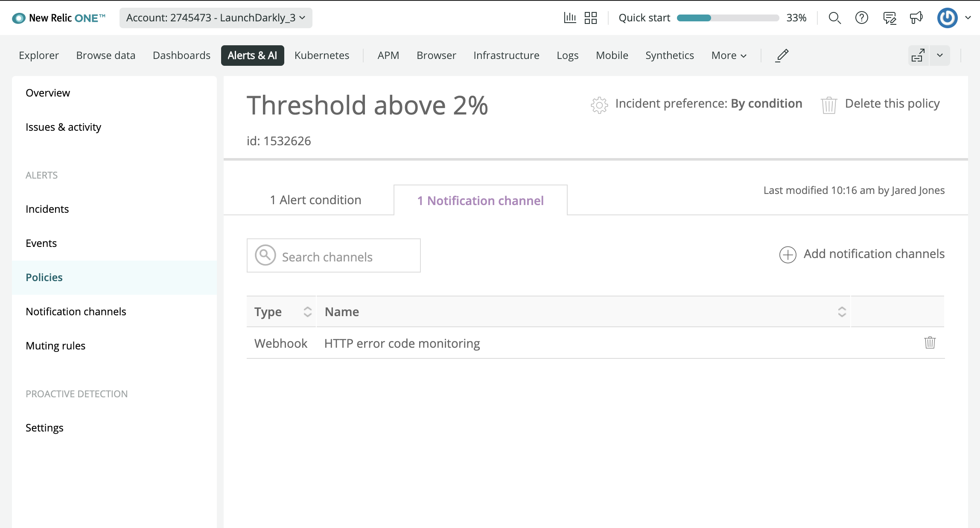Expand the Account 2745473 dropdown
Image resolution: width=980 pixels, height=528 pixels.
[216, 18]
